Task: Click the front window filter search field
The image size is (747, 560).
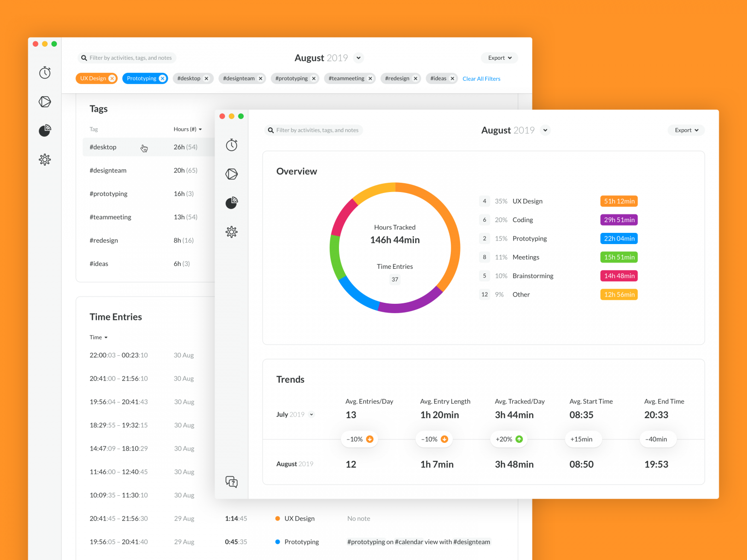Action: (x=313, y=130)
